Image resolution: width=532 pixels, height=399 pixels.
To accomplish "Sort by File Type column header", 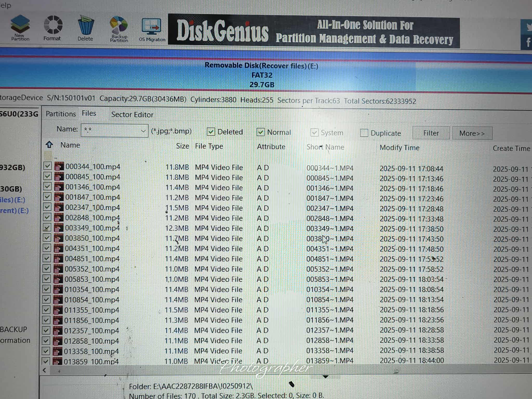I will coord(209,146).
